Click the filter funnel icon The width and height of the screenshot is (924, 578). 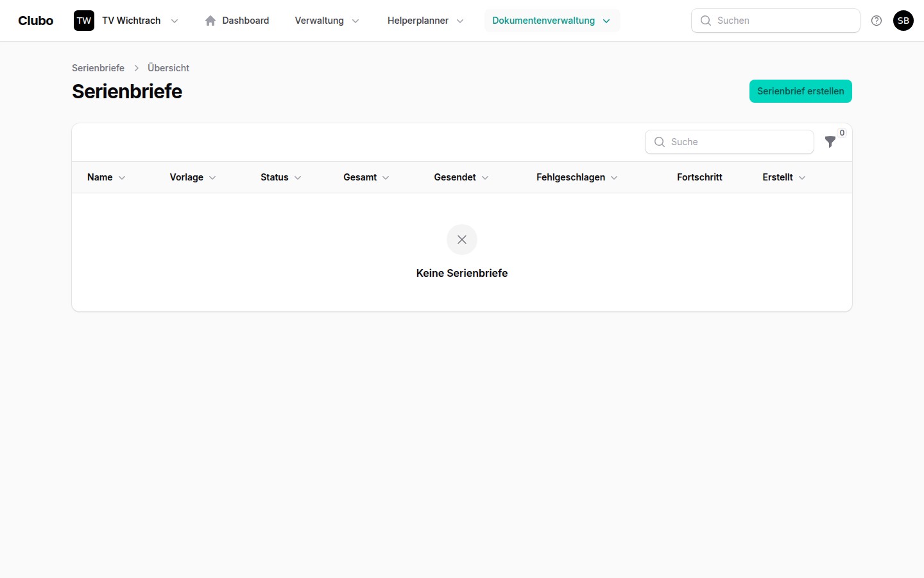(830, 142)
